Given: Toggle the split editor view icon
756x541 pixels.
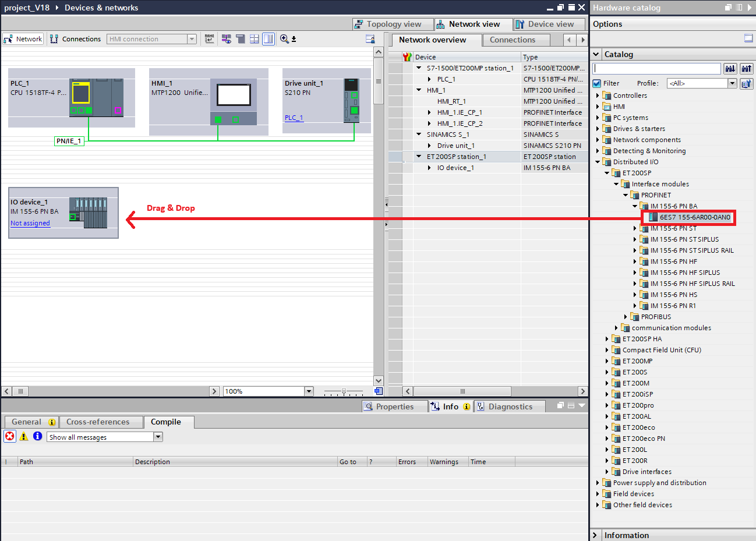Looking at the screenshot, I should [x=269, y=39].
